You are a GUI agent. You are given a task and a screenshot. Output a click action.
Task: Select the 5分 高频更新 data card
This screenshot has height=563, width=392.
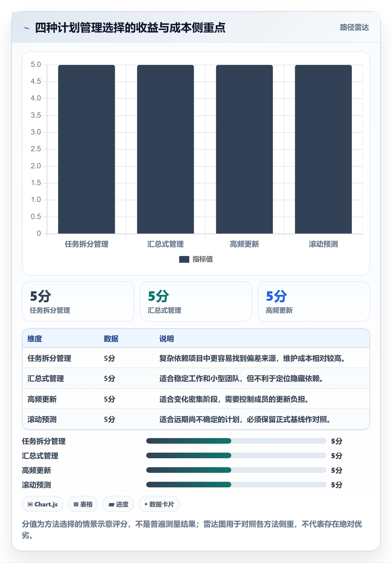tap(314, 301)
